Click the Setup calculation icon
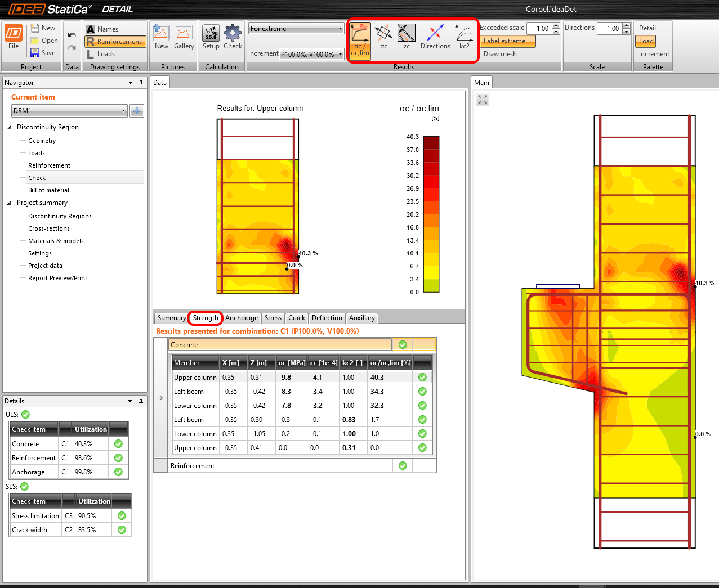The height and width of the screenshot is (588, 719). tap(211, 37)
